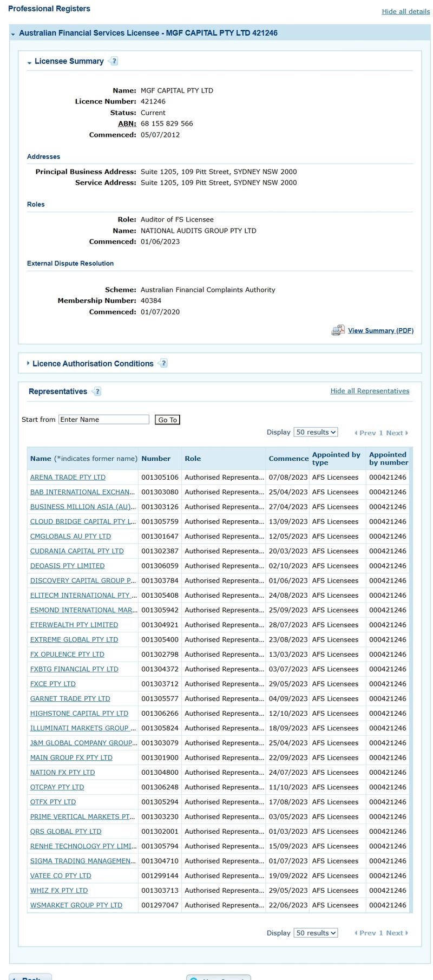Open OTFX PTY LTD link
Screen dimensions: 433x980
(53, 802)
